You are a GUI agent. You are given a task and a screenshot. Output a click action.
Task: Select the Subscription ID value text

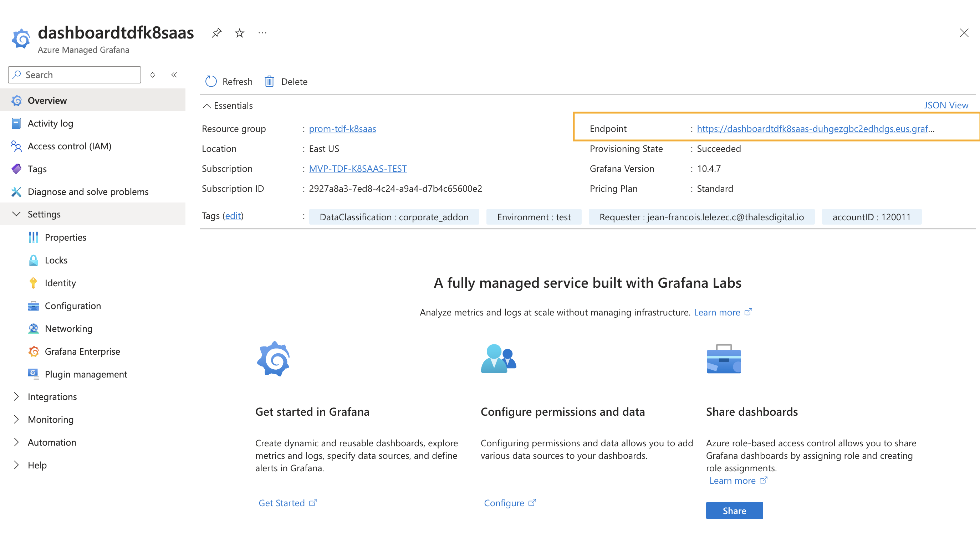395,189
